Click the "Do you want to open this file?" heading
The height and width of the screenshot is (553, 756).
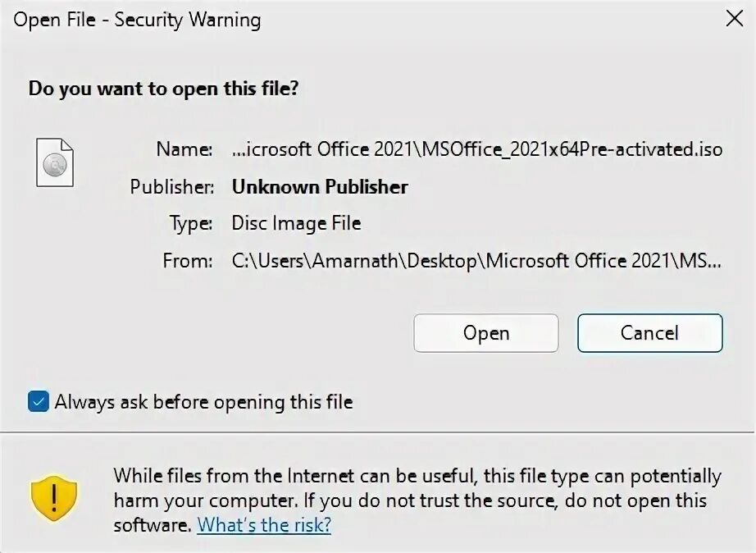pos(163,89)
